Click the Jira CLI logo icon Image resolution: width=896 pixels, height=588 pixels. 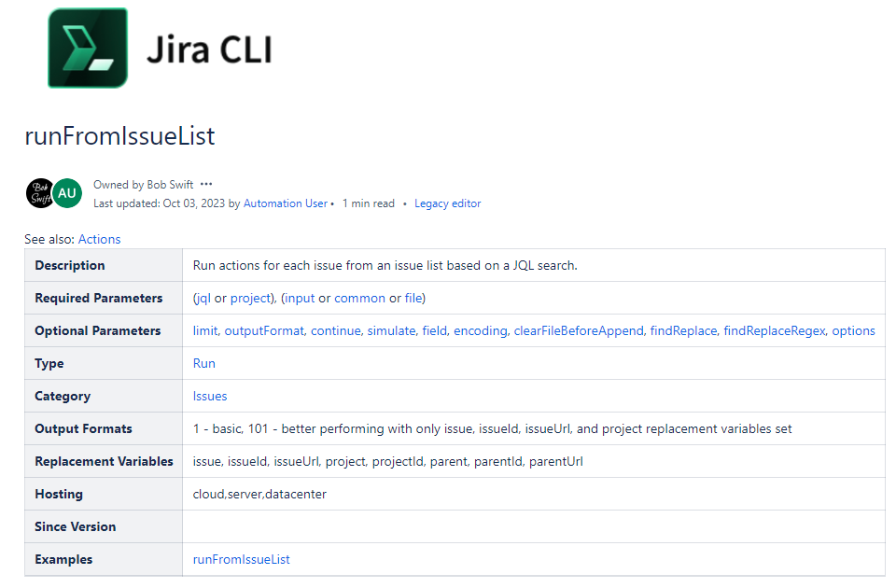(x=88, y=48)
